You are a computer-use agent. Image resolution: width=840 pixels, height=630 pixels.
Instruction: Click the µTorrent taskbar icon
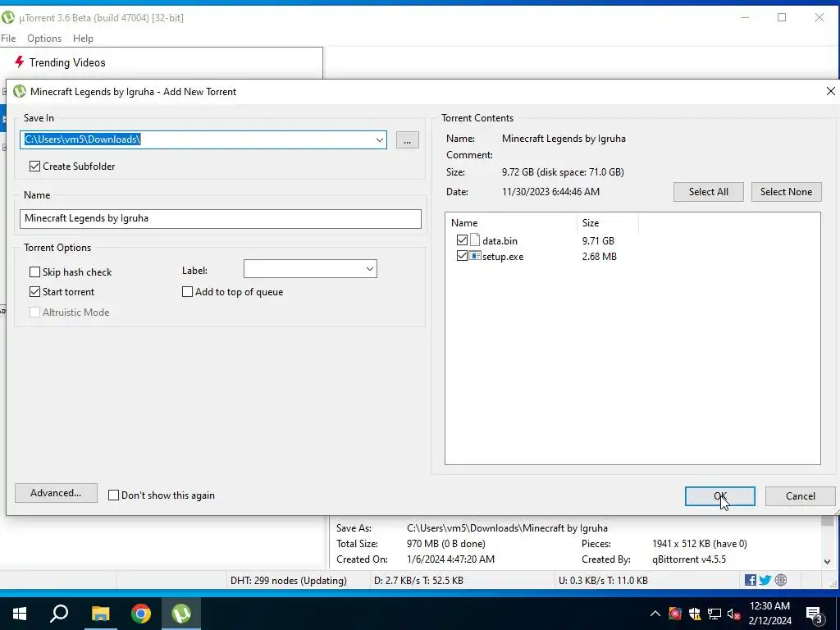coord(181,614)
